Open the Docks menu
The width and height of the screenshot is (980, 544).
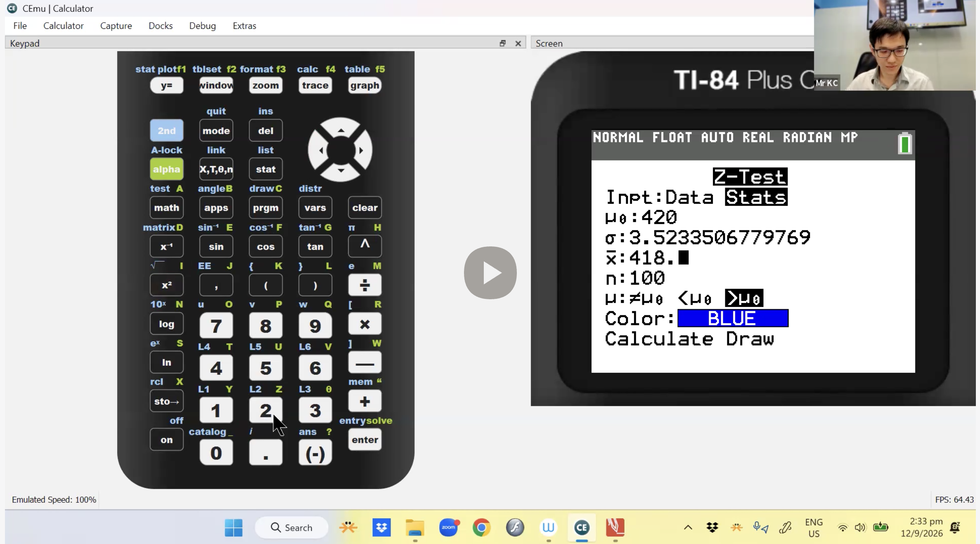click(x=161, y=26)
